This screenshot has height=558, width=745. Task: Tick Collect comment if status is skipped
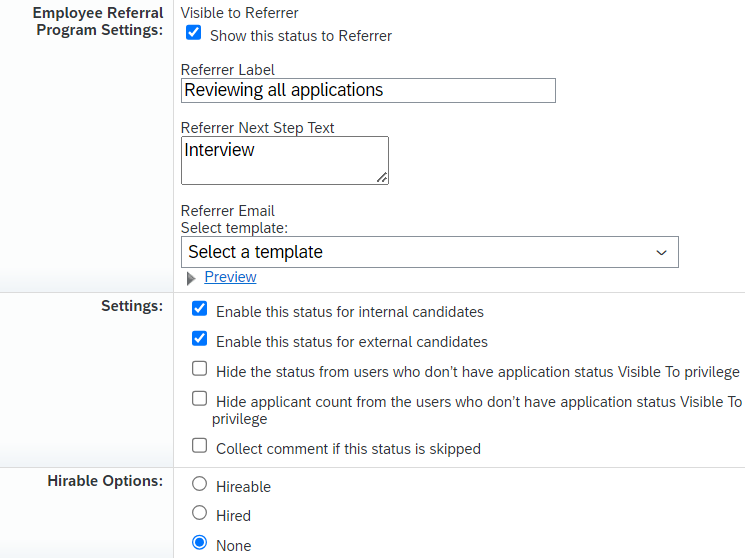tap(200, 447)
